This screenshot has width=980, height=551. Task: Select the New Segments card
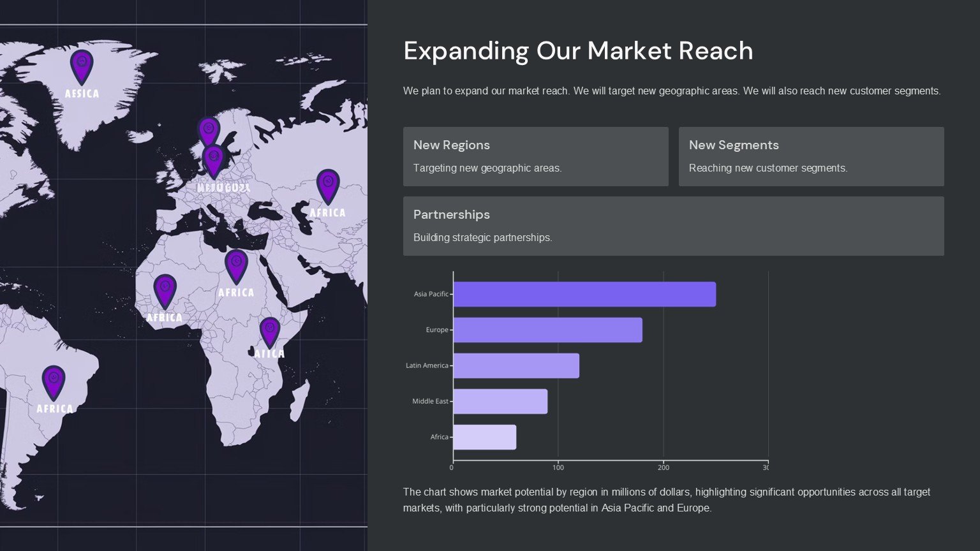pyautogui.click(x=811, y=156)
